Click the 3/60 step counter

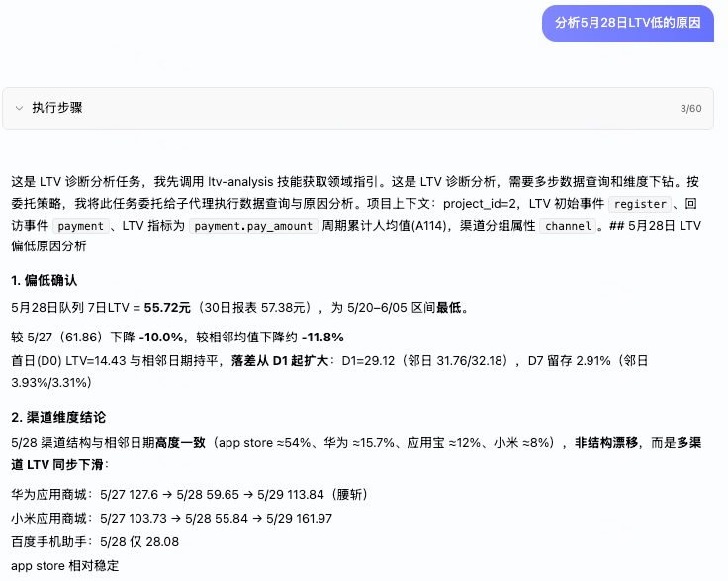[690, 108]
